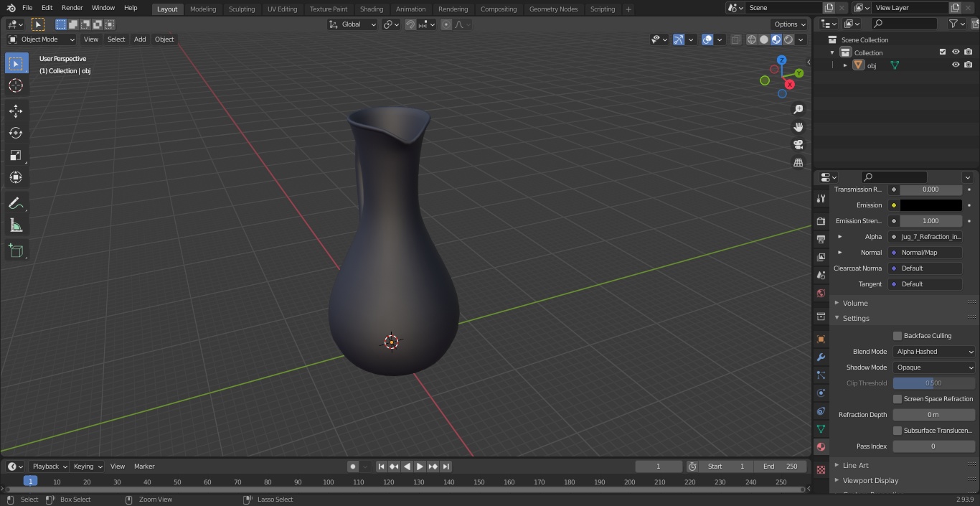The width and height of the screenshot is (980, 506).
Task: Jump to the end frame button
Action: 446,467
